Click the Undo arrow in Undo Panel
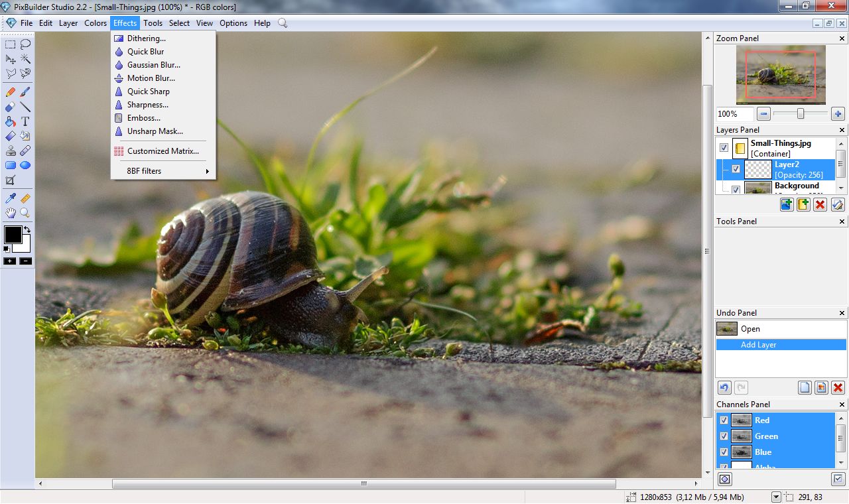This screenshot has height=504, width=849. 724,388
